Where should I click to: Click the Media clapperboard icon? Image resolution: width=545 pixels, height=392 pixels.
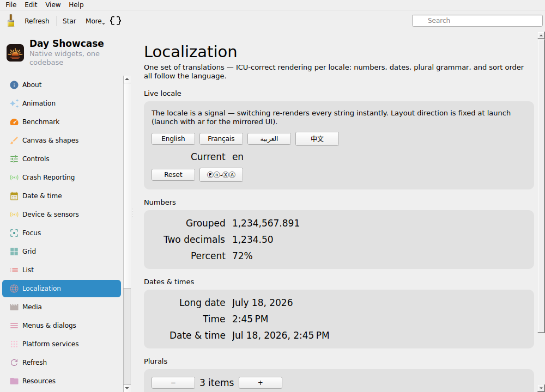(14, 307)
